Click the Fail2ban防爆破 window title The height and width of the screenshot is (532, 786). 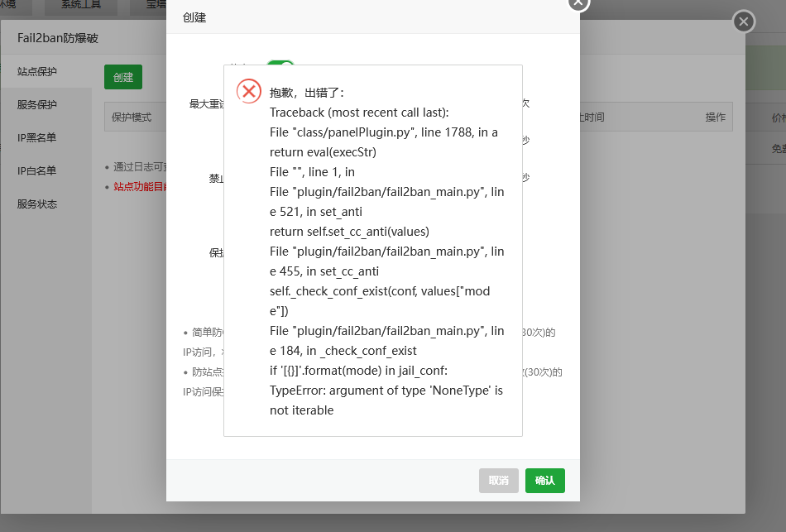tap(58, 38)
